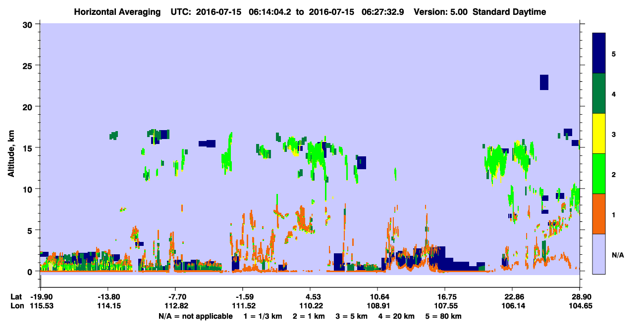
Task: Click the colorbar label 5
Action: (614, 54)
